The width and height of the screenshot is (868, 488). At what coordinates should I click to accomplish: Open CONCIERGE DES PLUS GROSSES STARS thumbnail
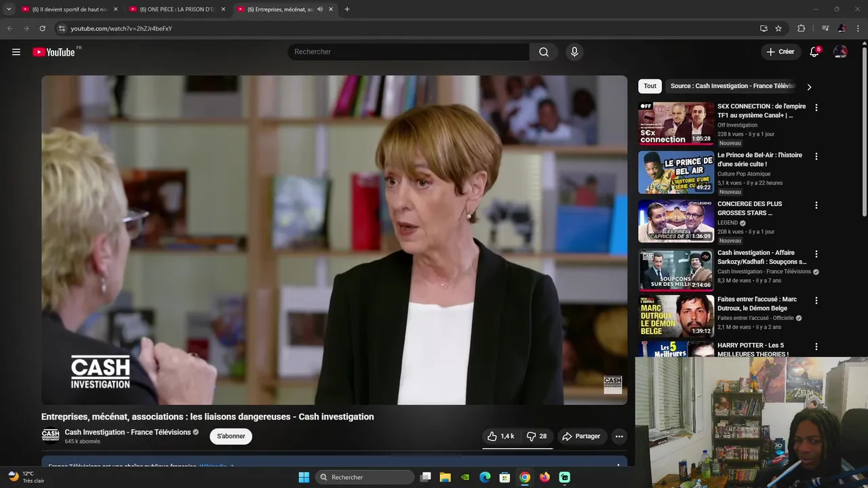tap(676, 221)
